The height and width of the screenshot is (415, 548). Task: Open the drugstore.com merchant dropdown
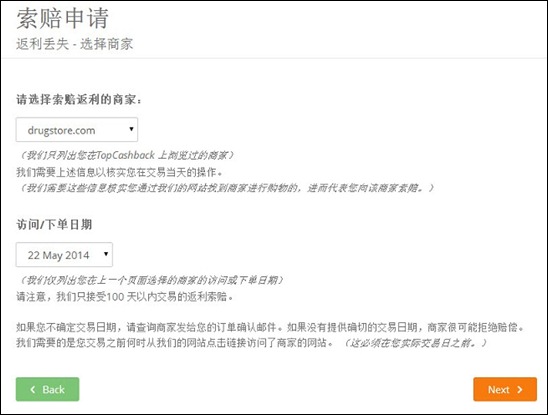pyautogui.click(x=77, y=130)
